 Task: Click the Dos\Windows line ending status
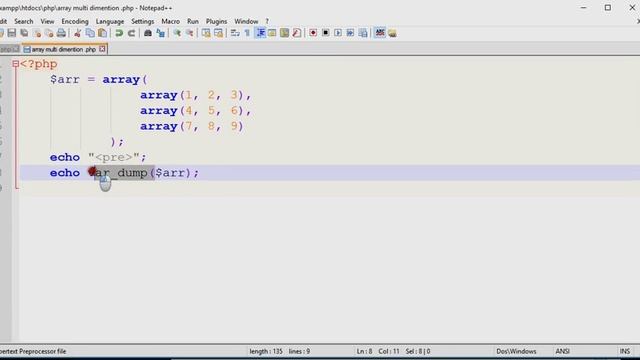point(516,351)
